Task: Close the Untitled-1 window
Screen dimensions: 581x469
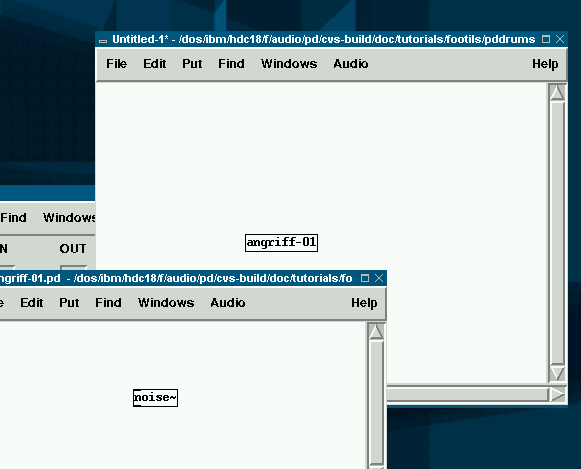Action: (560, 39)
